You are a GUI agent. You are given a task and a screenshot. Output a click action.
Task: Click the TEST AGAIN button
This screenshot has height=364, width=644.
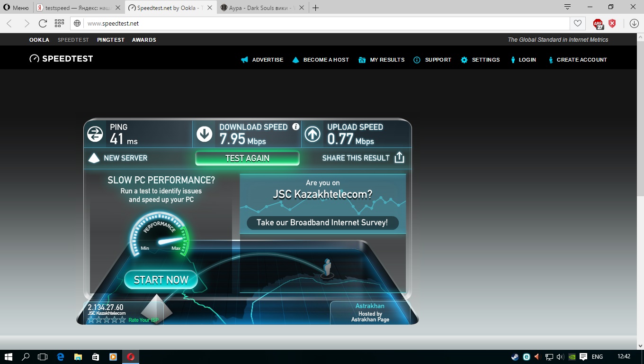[247, 158]
